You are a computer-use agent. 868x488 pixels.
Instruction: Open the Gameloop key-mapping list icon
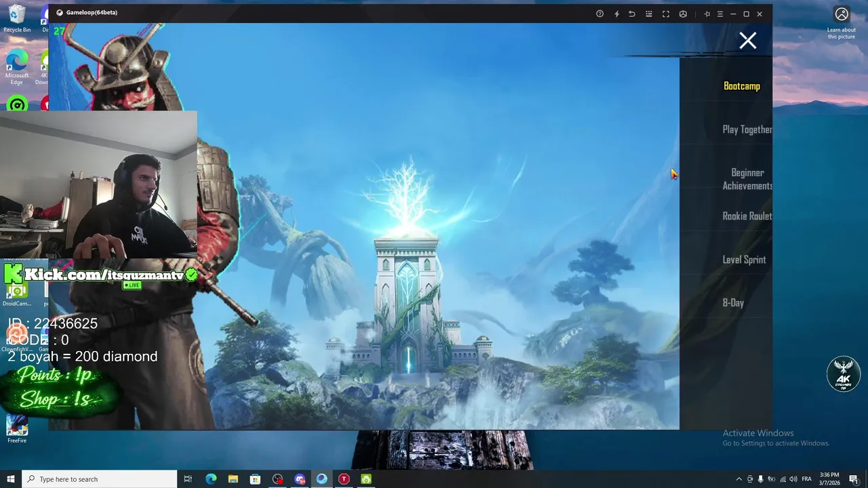tap(649, 14)
